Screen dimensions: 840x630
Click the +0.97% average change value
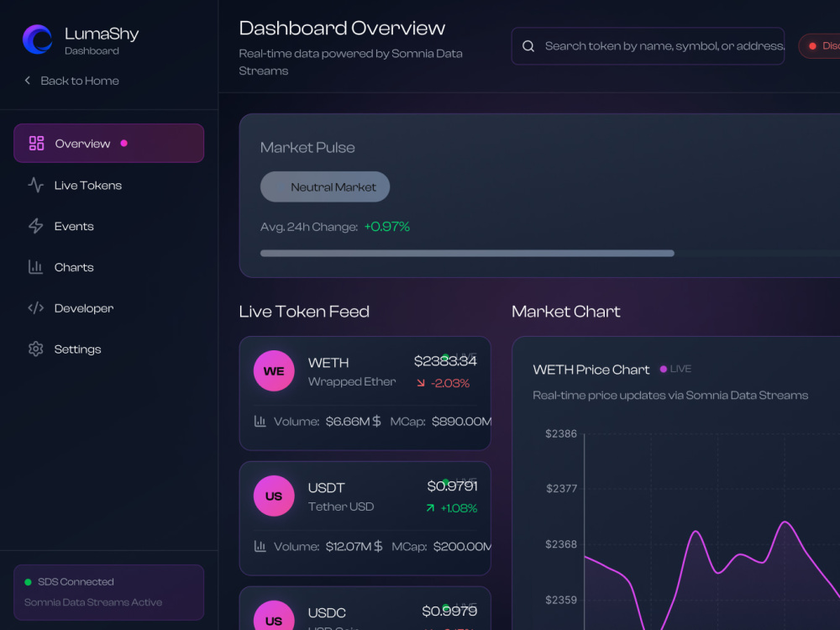pyautogui.click(x=386, y=227)
